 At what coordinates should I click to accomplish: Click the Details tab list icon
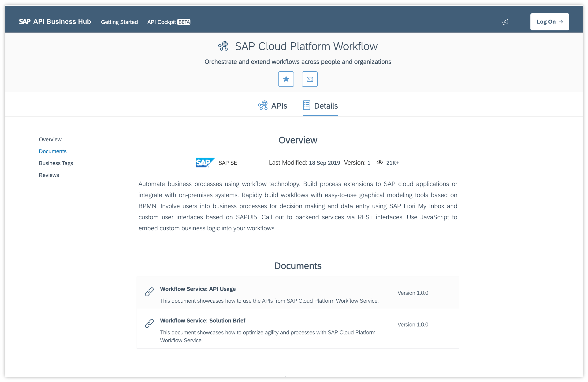[306, 105]
